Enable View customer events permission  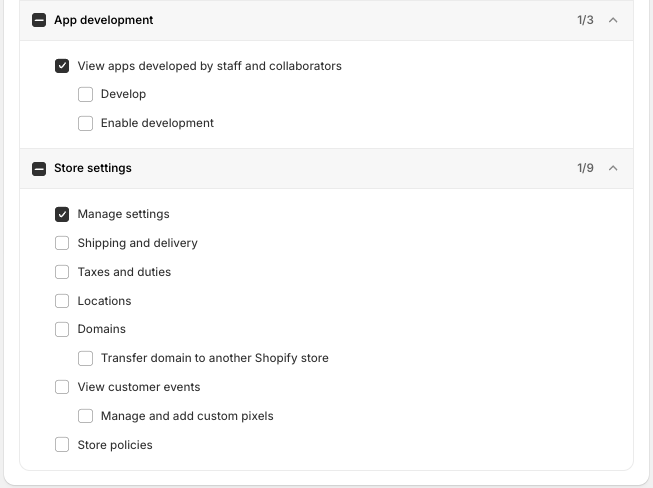[63, 387]
